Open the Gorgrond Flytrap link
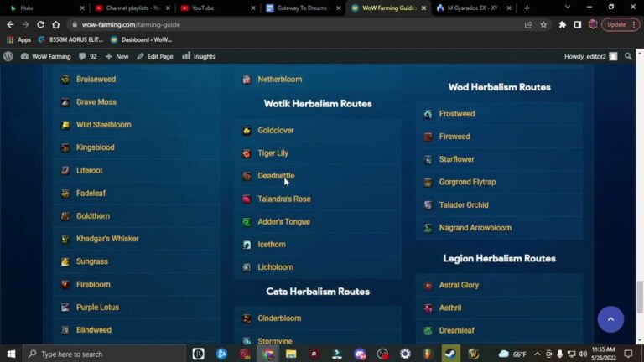The image size is (644, 362). pyautogui.click(x=467, y=182)
